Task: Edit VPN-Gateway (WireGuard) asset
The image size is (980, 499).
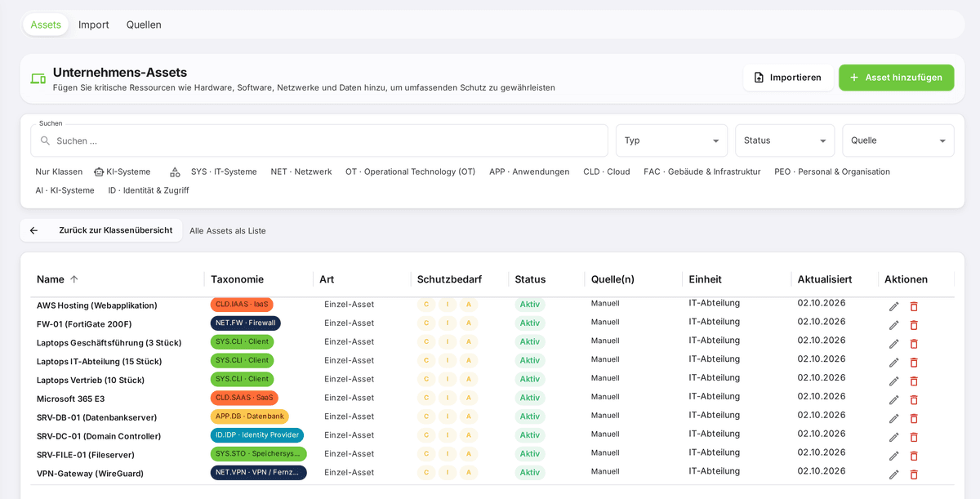Action: (893, 475)
